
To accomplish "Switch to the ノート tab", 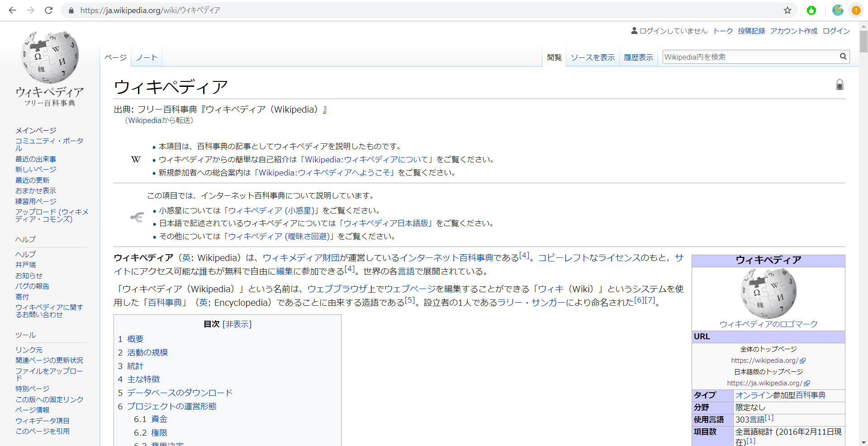I will coord(147,57).
